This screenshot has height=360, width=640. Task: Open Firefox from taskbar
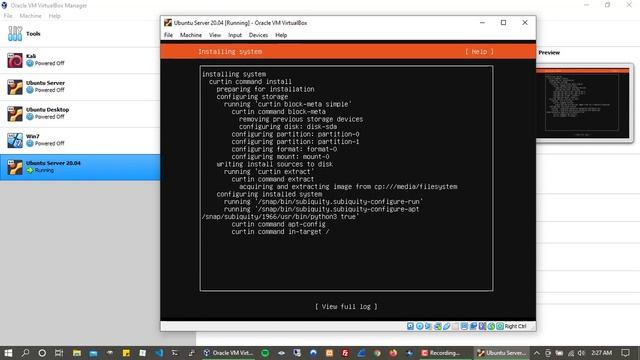[393, 353]
